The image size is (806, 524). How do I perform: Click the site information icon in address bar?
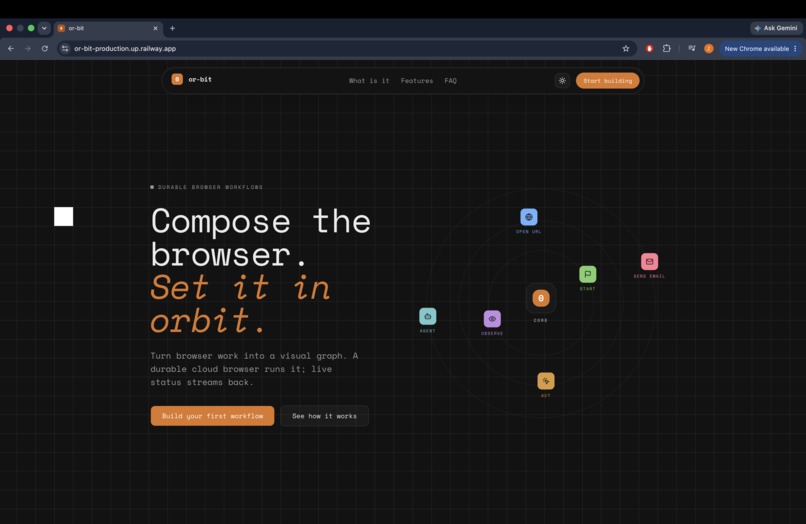click(65, 48)
